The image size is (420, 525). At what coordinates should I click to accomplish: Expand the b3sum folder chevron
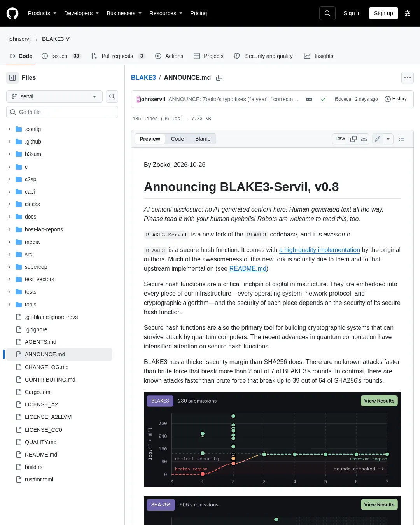pos(9,154)
